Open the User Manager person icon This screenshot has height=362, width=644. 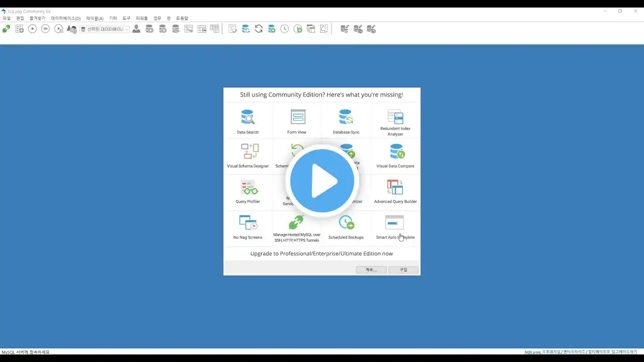136,29
